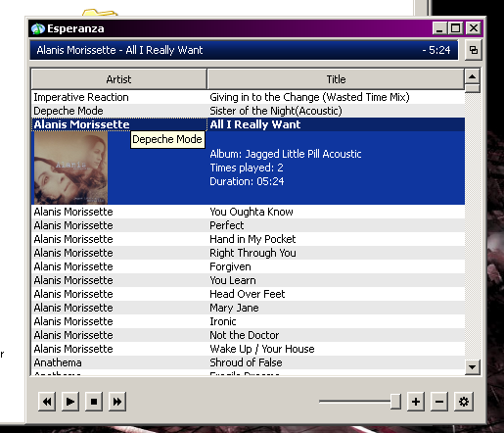The height and width of the screenshot is (433, 504).
Task: Select 'Wake Up / Your House' track
Action: coord(262,349)
